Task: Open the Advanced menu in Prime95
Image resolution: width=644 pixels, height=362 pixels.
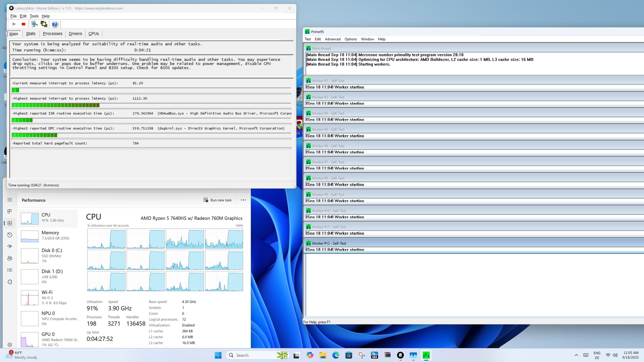Action: [x=332, y=39]
